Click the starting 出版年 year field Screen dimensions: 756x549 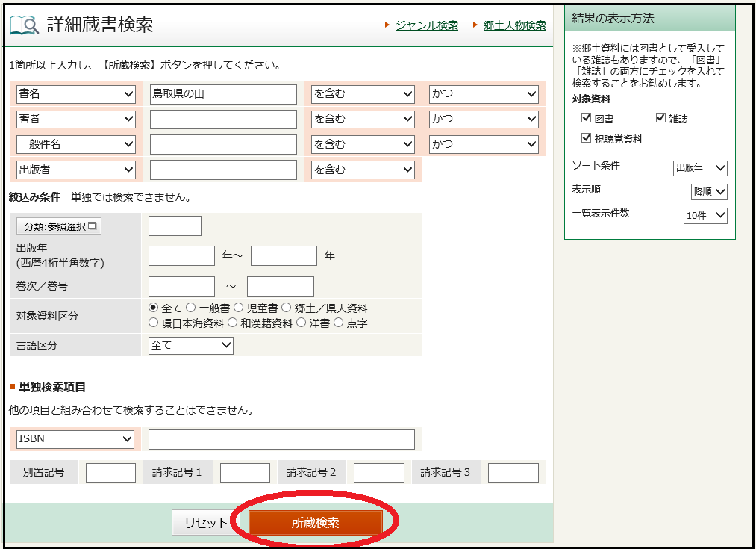coord(181,255)
